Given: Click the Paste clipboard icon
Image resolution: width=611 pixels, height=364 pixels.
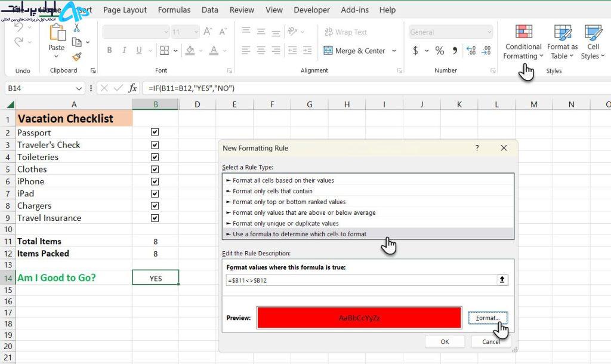Looking at the screenshot, I should 57,32.
